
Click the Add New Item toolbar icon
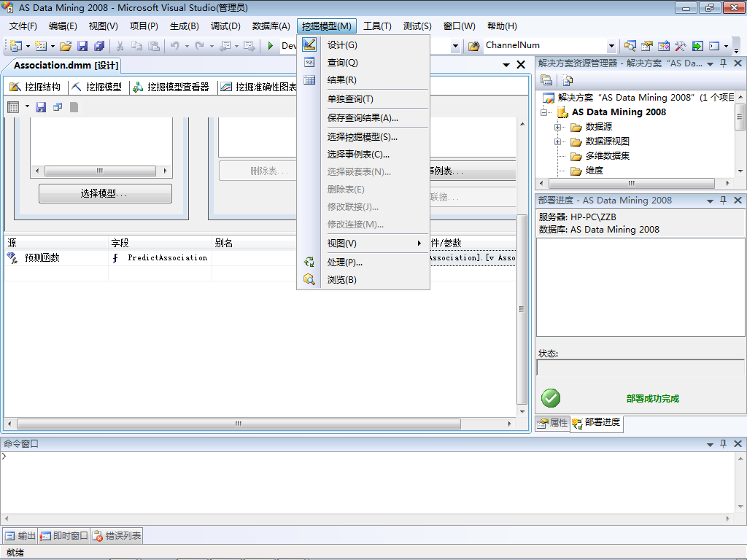pos(41,46)
